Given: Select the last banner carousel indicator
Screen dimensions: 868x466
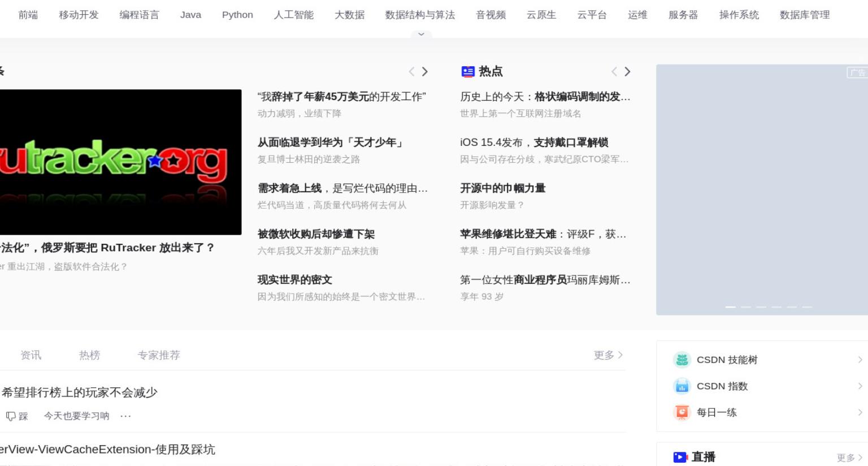Looking at the screenshot, I should coord(807,307).
